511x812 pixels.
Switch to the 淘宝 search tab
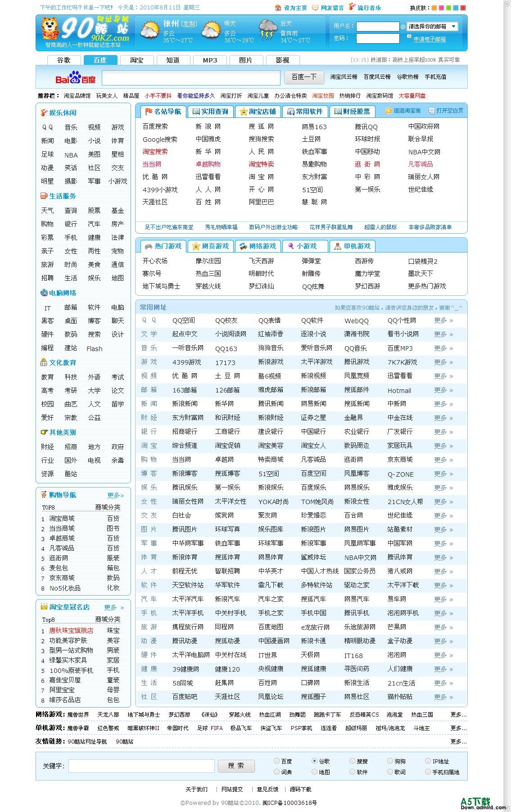click(x=136, y=60)
